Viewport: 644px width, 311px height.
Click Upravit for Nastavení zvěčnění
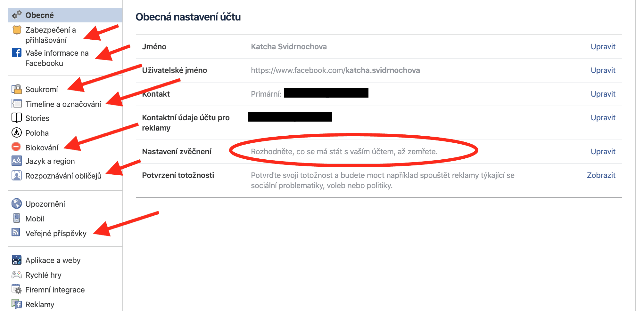point(603,151)
